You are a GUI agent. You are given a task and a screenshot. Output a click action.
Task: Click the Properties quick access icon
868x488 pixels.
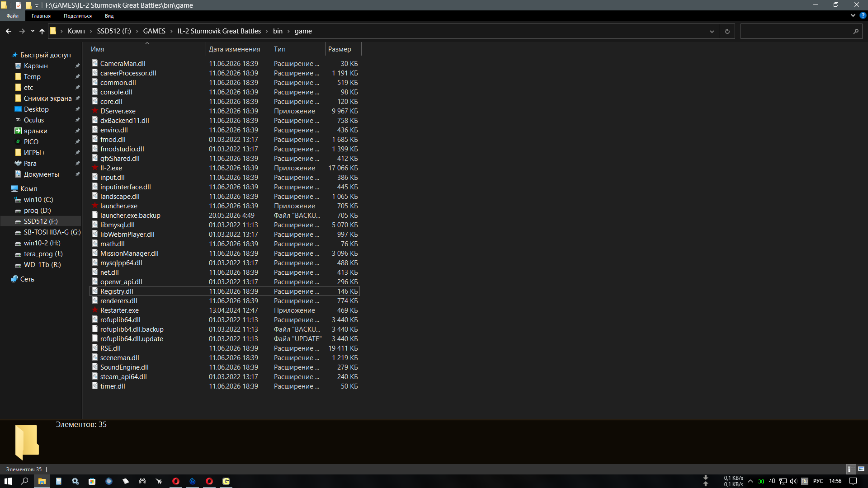click(x=19, y=5)
